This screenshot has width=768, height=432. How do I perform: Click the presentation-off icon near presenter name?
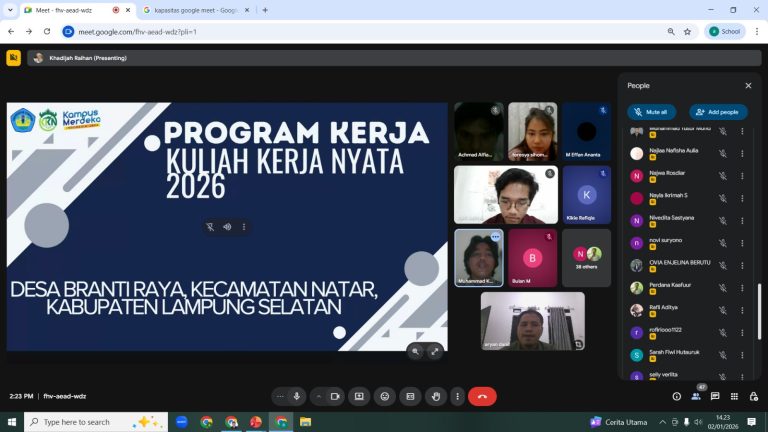[x=14, y=58]
